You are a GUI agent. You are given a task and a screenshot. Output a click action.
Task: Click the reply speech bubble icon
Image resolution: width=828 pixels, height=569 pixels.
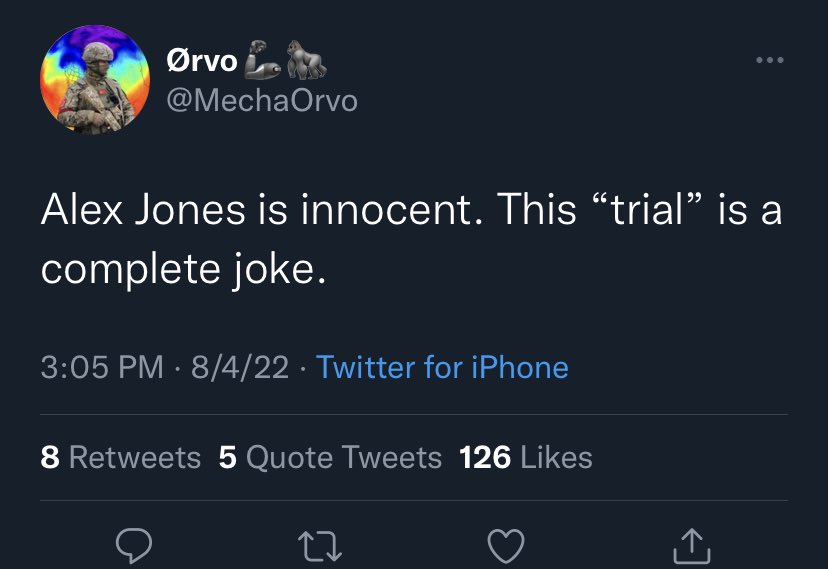click(134, 546)
